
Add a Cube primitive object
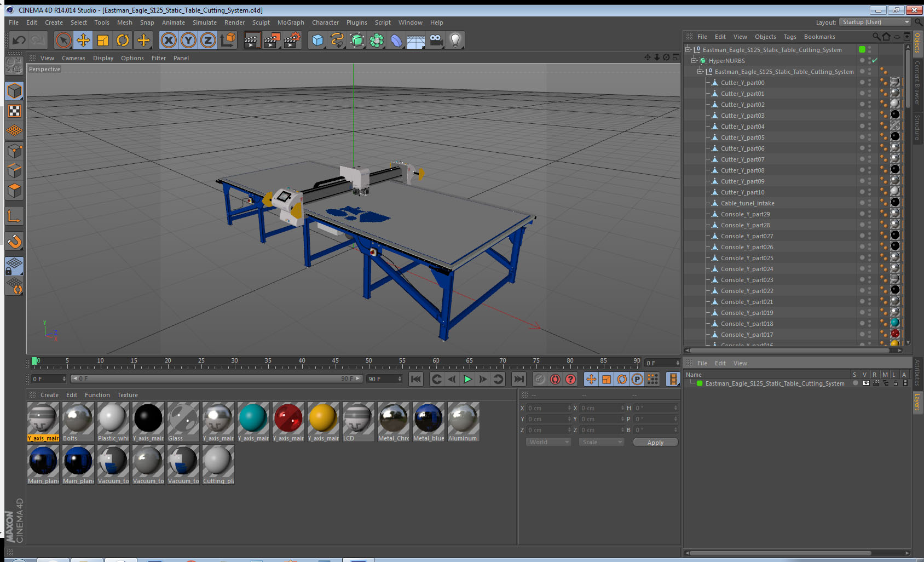317,40
